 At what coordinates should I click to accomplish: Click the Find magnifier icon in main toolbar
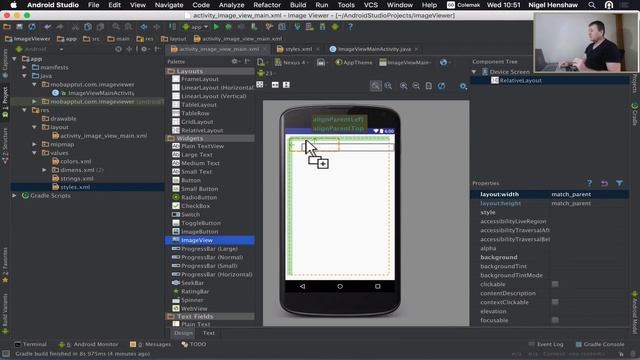[116, 27]
